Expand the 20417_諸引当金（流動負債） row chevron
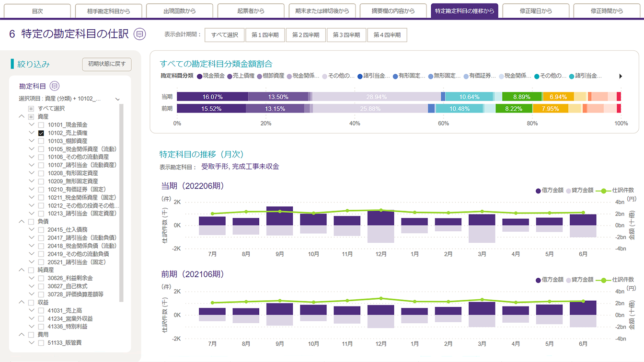The width and height of the screenshot is (644, 362). [x=32, y=238]
